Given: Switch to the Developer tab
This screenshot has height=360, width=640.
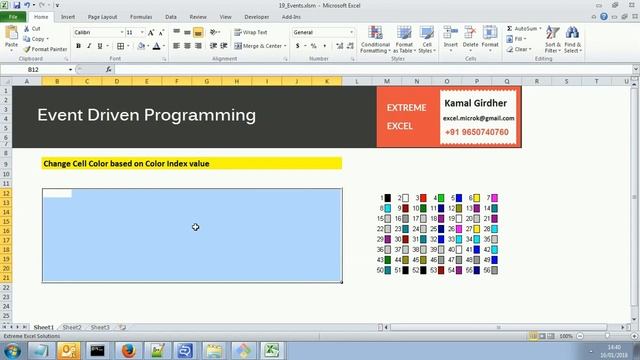Looking at the screenshot, I should 256,17.
